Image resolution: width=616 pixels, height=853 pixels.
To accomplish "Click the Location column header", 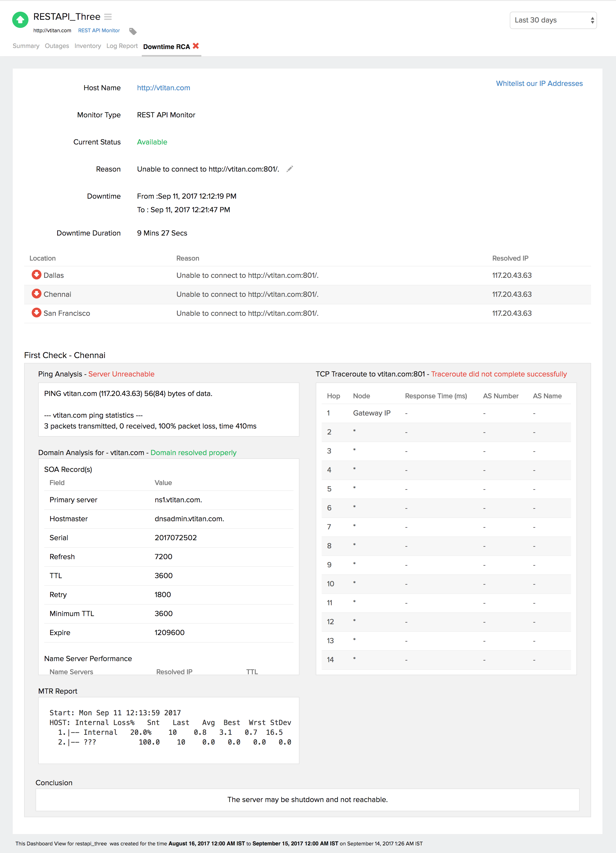I will [x=43, y=258].
